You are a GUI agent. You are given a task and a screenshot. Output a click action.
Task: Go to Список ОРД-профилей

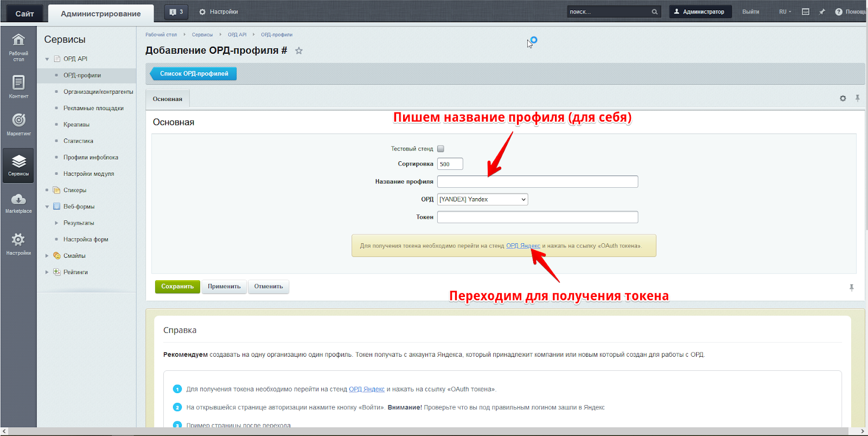tap(194, 73)
